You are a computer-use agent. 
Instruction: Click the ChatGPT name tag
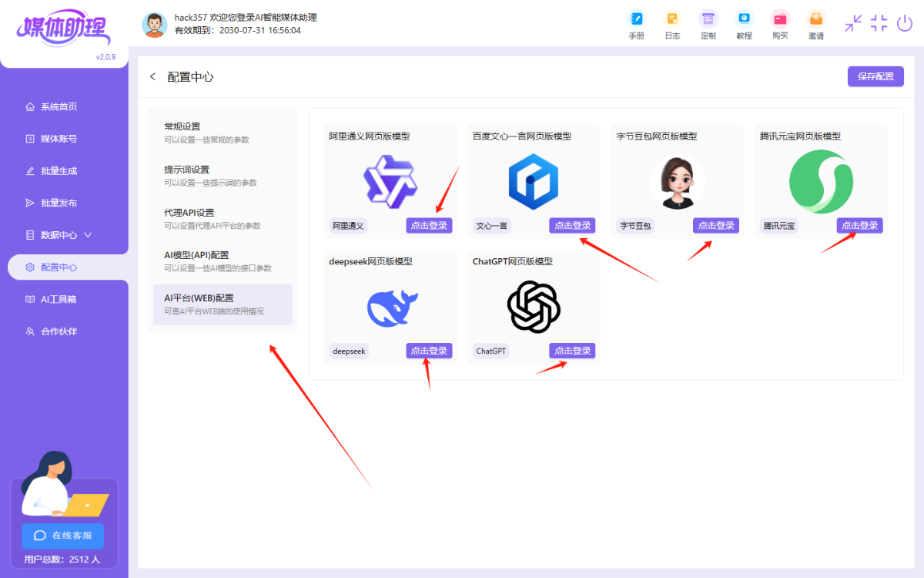490,351
